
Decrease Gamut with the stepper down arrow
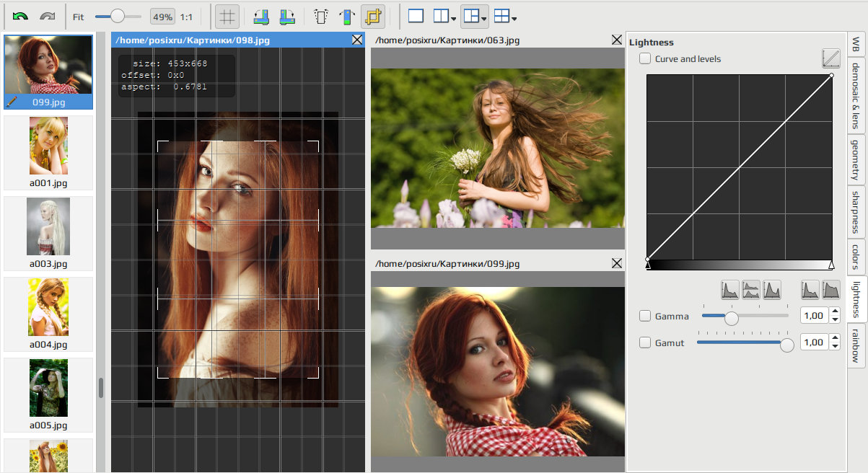coord(836,347)
